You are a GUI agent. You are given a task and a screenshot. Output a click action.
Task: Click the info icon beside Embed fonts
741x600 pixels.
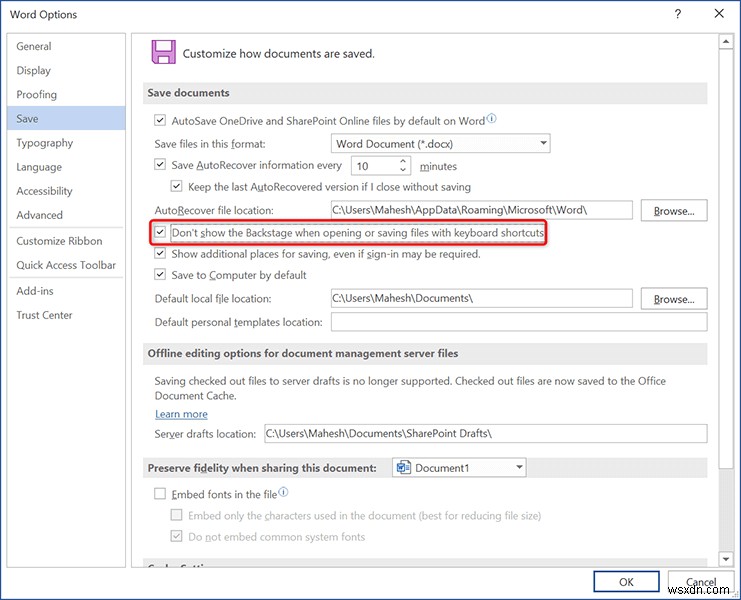pyautogui.click(x=283, y=492)
